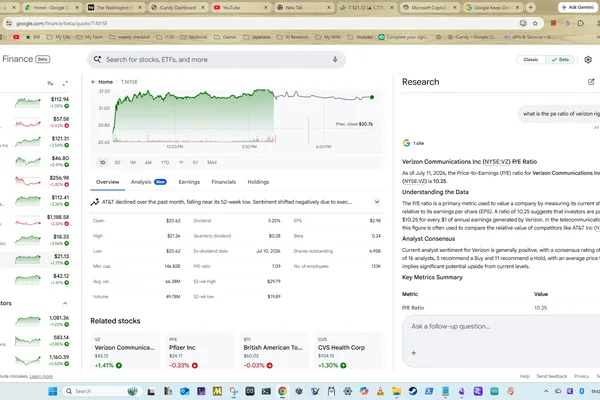Close the YouTube browser tab

tap(267, 7)
